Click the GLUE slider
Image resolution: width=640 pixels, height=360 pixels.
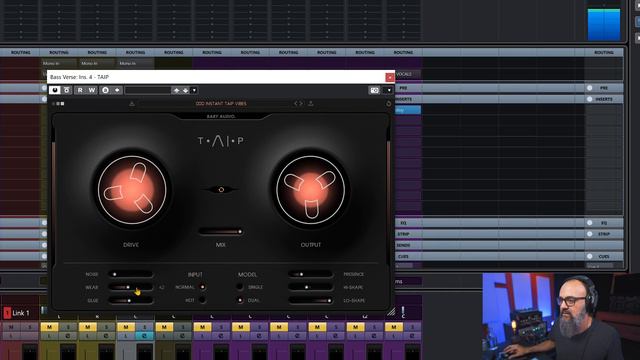pyautogui.click(x=131, y=300)
